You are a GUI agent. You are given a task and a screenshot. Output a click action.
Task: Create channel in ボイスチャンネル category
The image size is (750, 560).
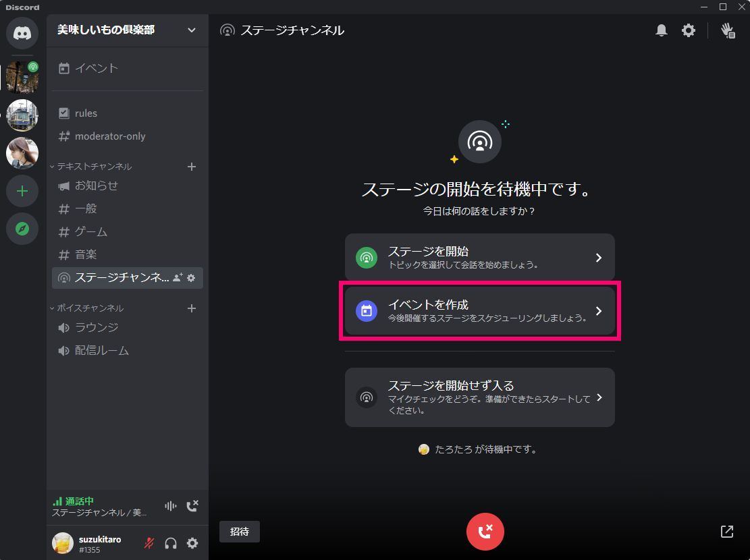[191, 308]
